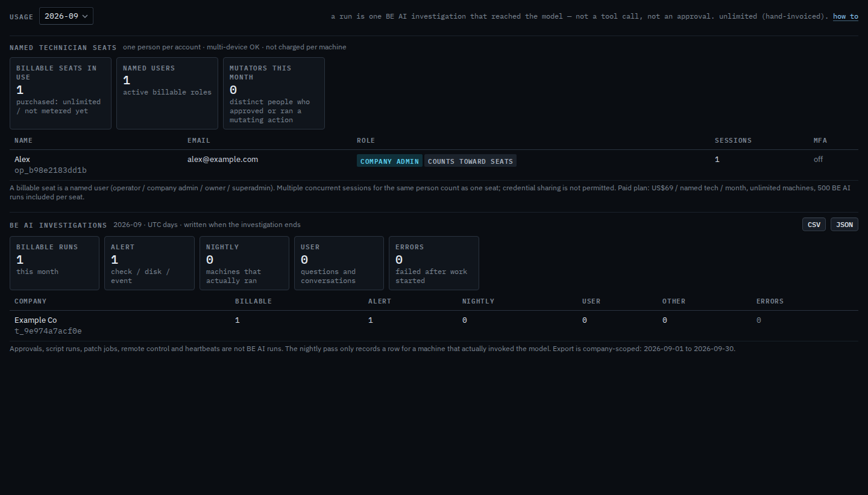Select the tenant ID t_9e974a7acf0e
The width and height of the screenshot is (868, 495).
click(48, 331)
